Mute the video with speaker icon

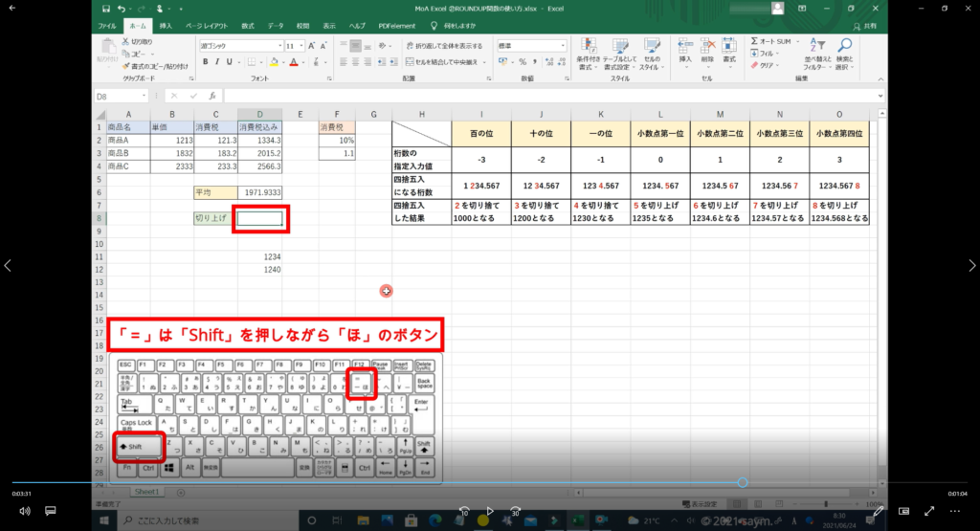25,511
